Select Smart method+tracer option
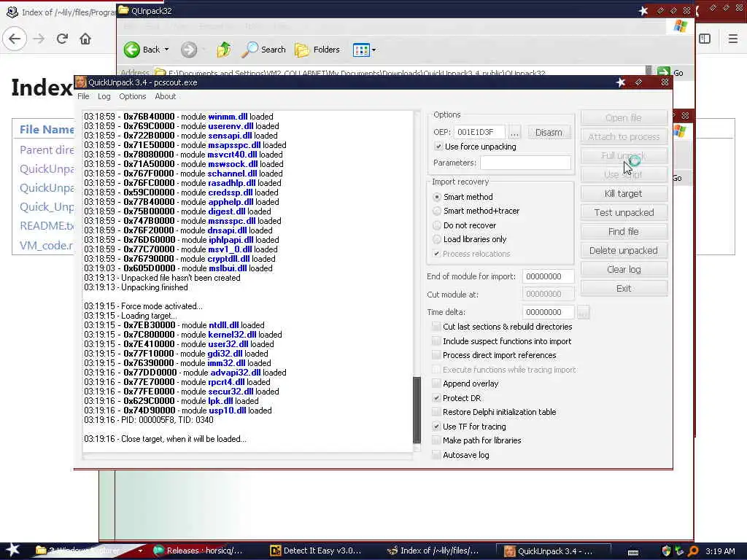The width and height of the screenshot is (747, 560). (437, 211)
